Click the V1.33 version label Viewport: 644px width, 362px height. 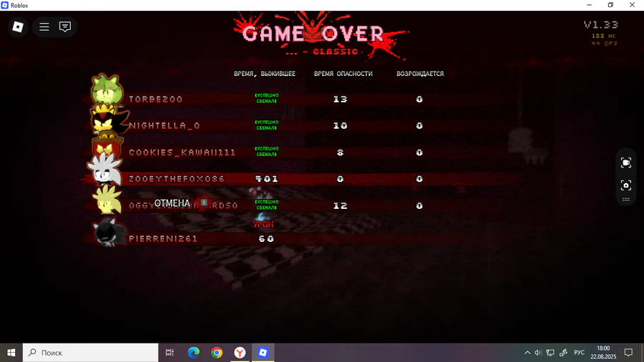click(x=601, y=24)
